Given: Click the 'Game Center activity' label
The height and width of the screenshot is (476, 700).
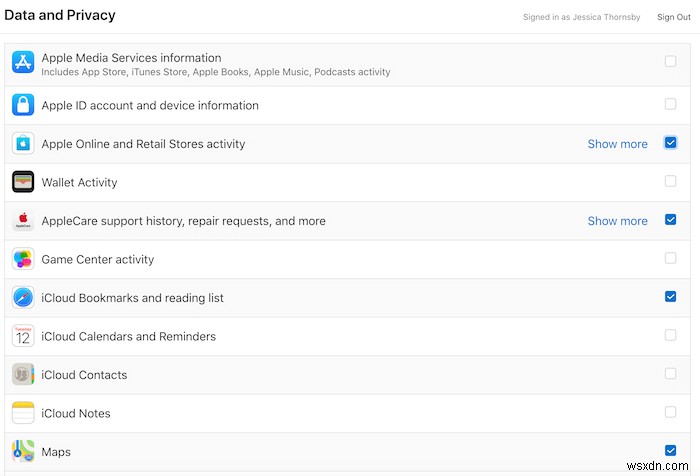Looking at the screenshot, I should (x=98, y=259).
